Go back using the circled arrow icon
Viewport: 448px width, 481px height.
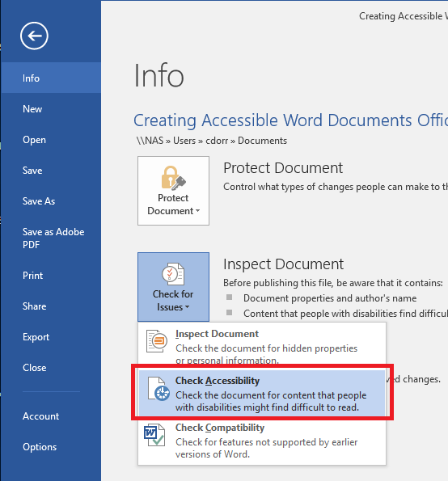34,36
